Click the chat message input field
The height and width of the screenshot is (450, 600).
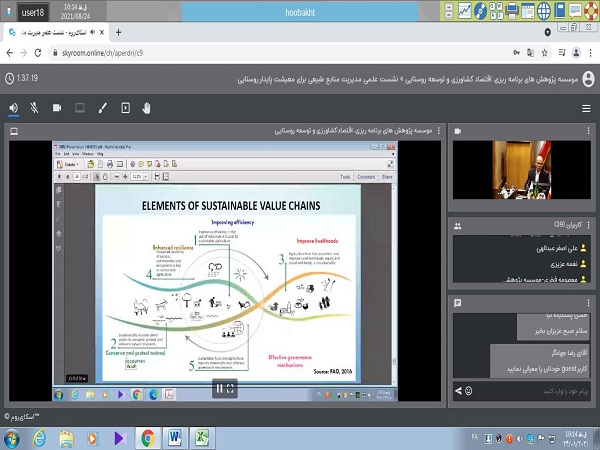530,392
